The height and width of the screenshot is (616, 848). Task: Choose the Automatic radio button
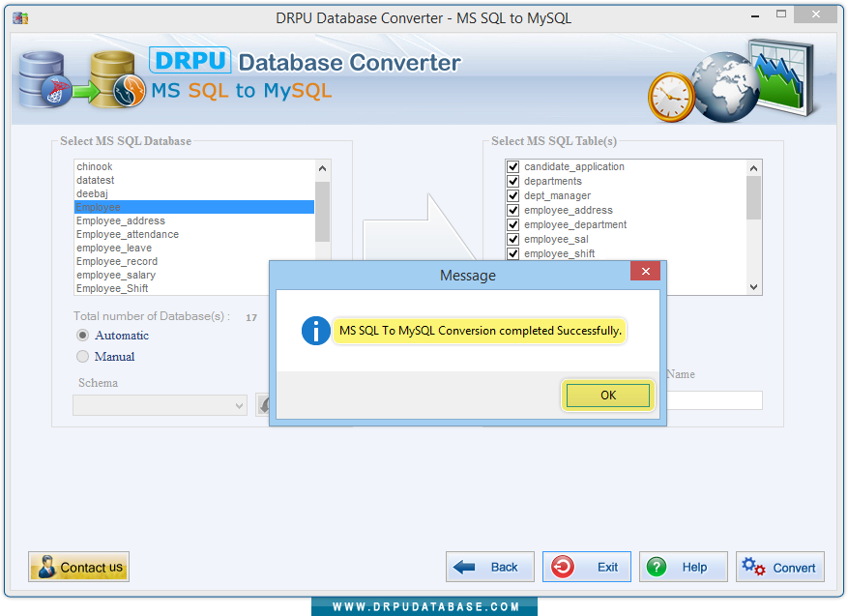pos(82,336)
